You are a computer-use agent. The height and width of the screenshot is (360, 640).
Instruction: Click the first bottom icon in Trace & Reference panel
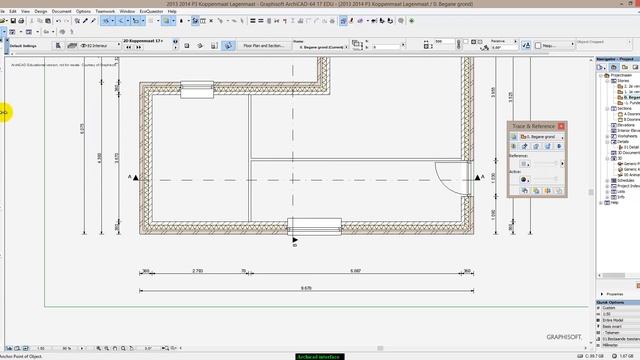[x=525, y=191]
